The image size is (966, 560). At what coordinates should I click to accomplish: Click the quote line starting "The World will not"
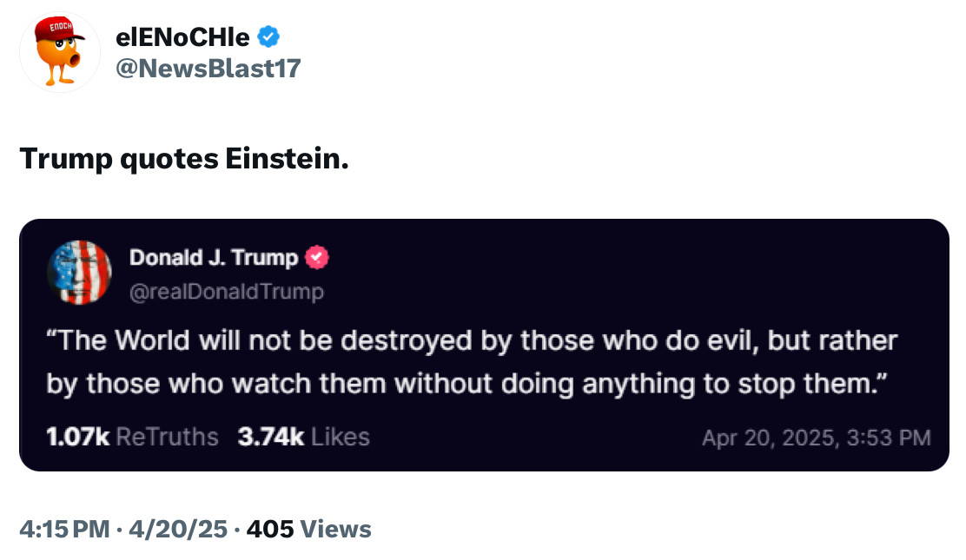[x=471, y=340]
